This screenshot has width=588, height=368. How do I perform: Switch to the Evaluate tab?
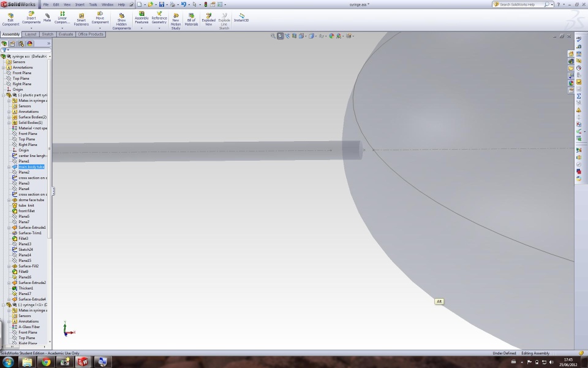pos(66,34)
